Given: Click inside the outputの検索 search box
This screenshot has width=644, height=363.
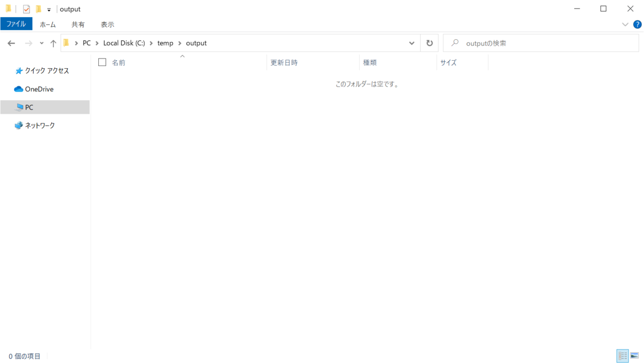Looking at the screenshot, I should point(537,43).
